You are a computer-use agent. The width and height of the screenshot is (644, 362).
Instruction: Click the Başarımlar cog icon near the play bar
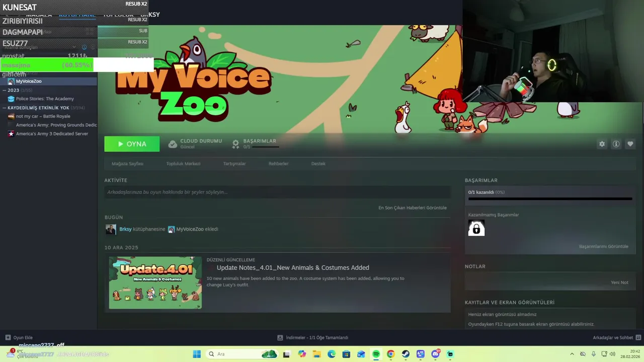click(235, 144)
